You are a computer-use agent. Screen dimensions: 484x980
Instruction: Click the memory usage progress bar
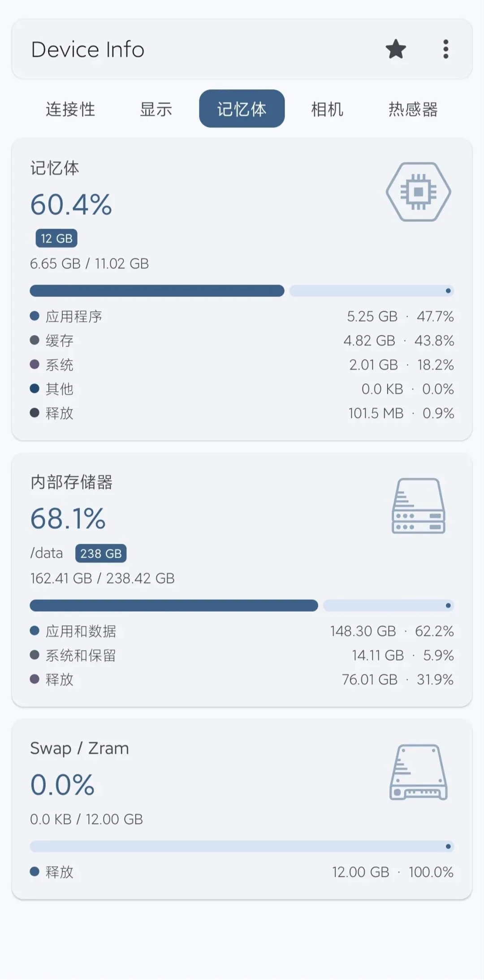coord(242,291)
